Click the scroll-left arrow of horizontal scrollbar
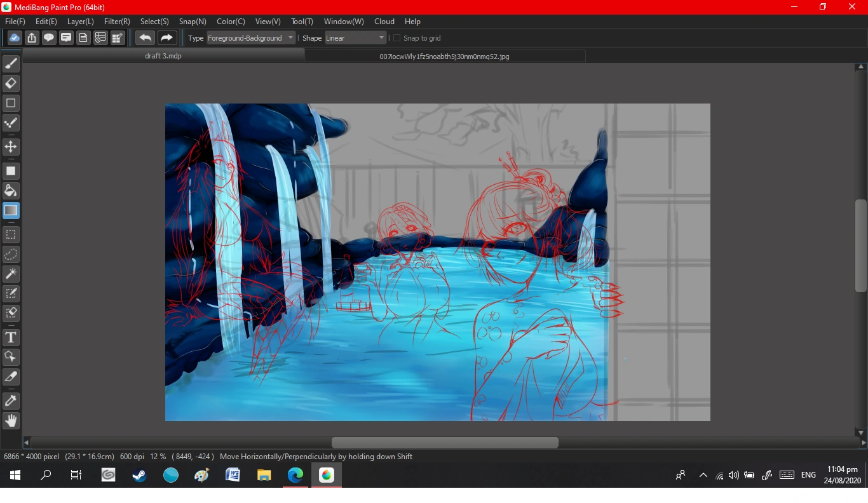The height and width of the screenshot is (503, 868). click(x=26, y=442)
